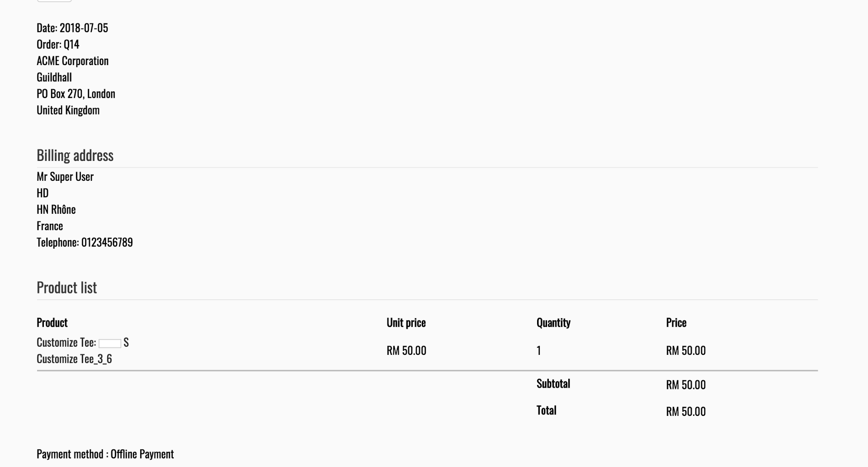Click the Quantity column header

pyautogui.click(x=553, y=323)
